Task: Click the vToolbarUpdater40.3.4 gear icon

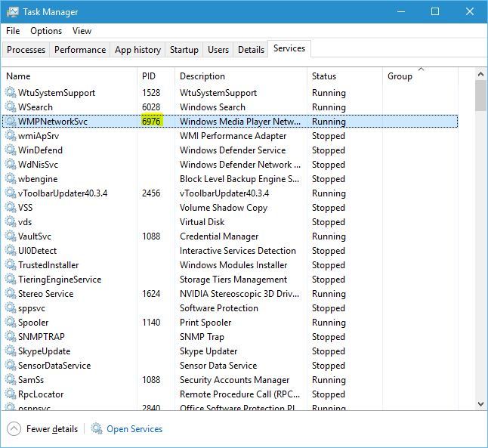Action: click(x=11, y=193)
